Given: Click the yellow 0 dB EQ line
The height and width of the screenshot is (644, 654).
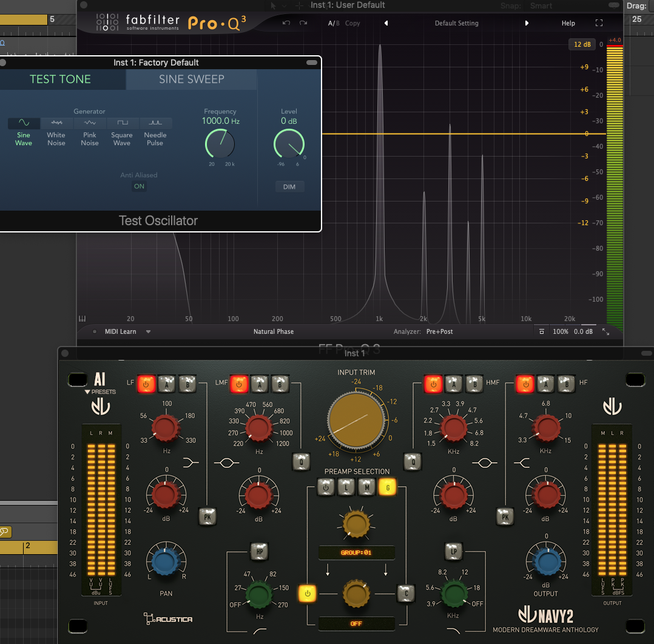Looking at the screenshot, I should pyautogui.click(x=464, y=134).
